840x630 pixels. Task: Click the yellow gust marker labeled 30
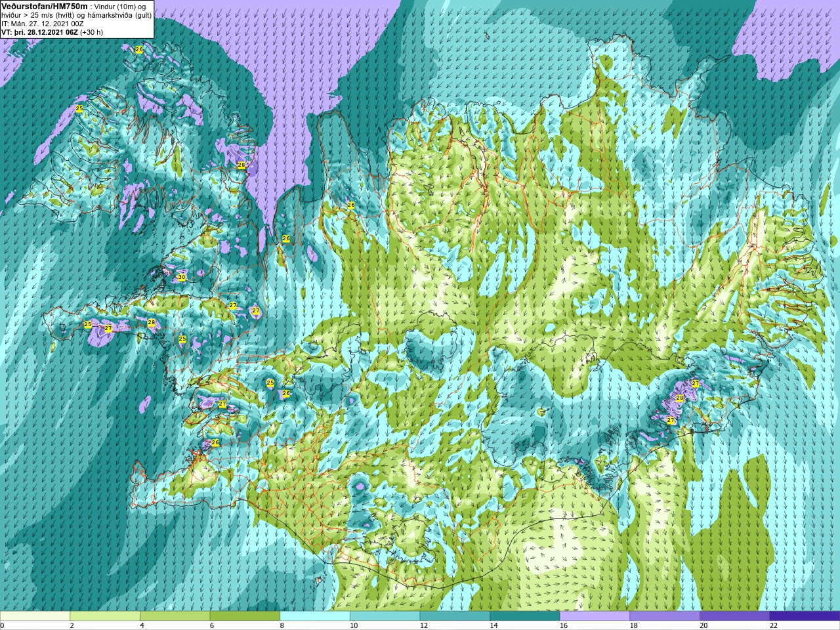tap(182, 278)
